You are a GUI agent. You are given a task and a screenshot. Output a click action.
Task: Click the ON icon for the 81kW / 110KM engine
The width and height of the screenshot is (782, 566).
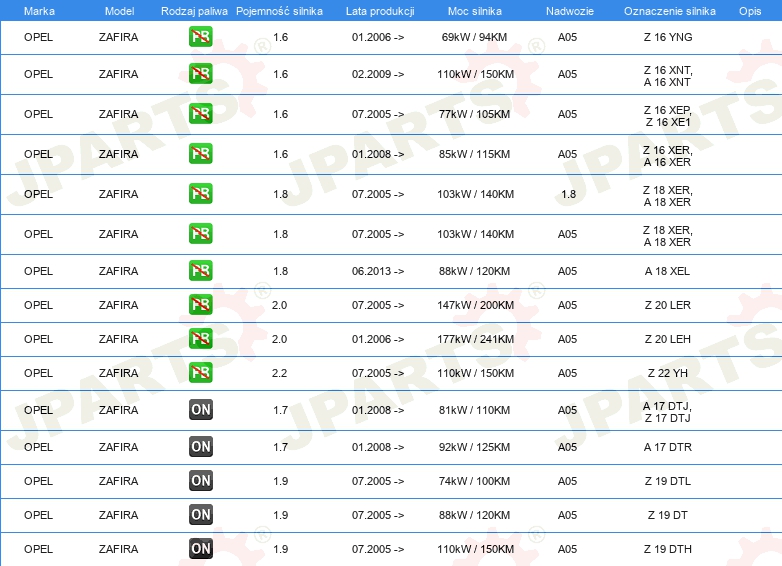201,410
